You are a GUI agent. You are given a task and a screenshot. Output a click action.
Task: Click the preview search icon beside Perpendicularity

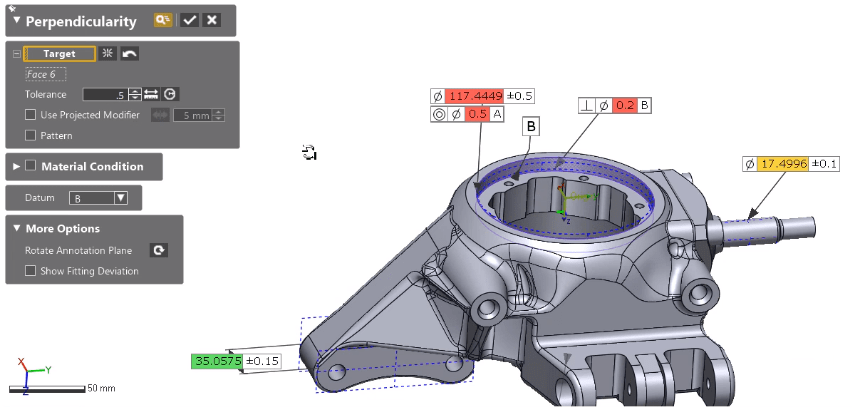pyautogui.click(x=164, y=20)
